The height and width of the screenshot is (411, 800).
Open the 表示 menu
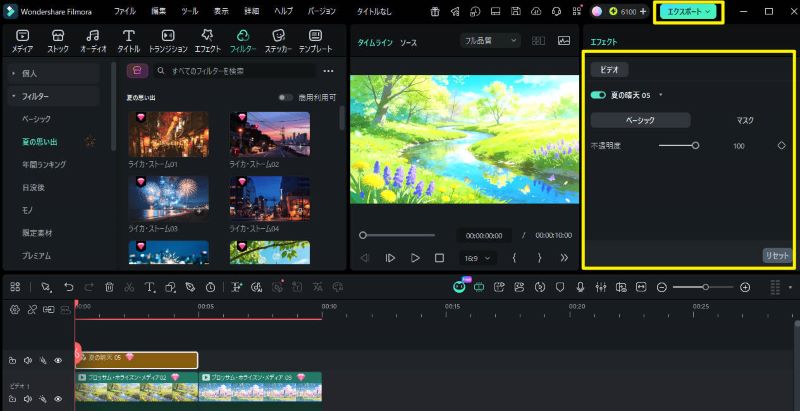click(x=221, y=11)
